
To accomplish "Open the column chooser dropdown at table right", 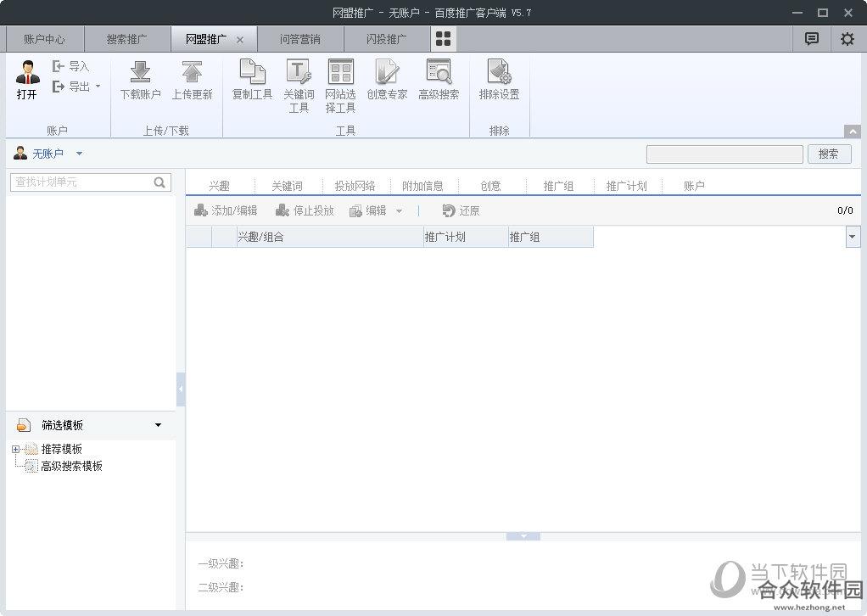I will coord(853,237).
